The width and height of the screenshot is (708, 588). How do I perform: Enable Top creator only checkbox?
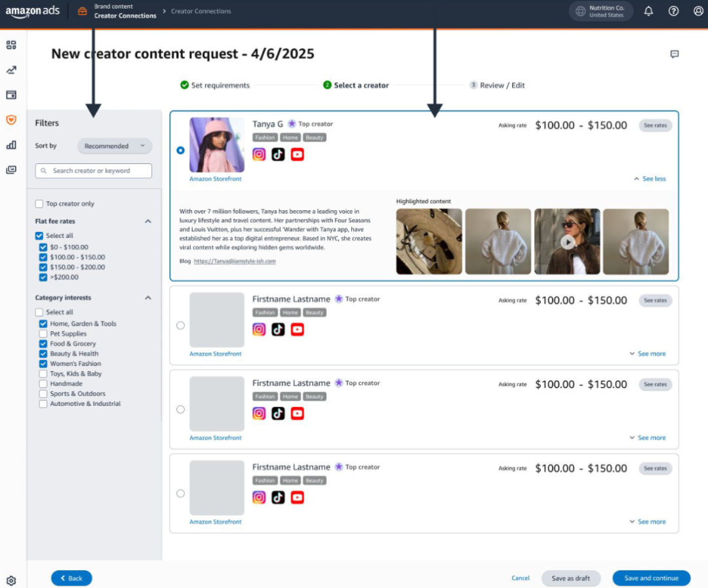point(39,204)
